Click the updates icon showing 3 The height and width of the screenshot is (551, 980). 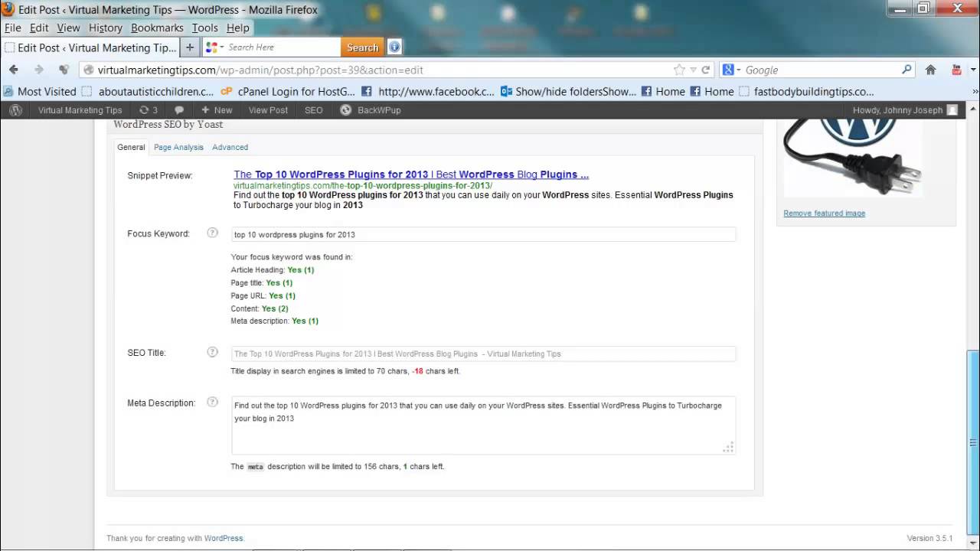[148, 110]
